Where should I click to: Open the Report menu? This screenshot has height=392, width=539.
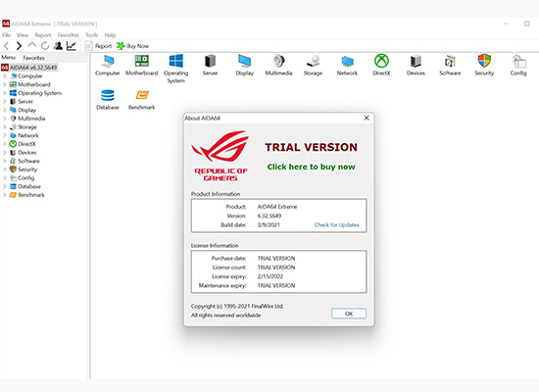point(42,35)
